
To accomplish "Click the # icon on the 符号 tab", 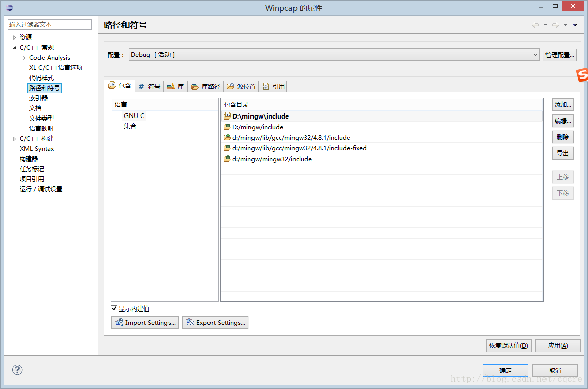I will tap(141, 87).
